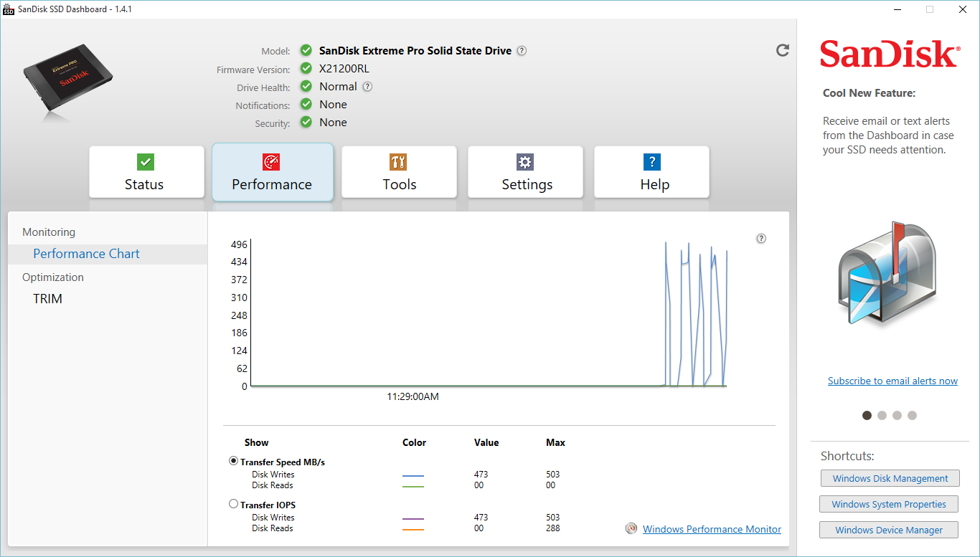Select the third carousel dot
Viewport: 980px width, 557px height.
click(897, 415)
